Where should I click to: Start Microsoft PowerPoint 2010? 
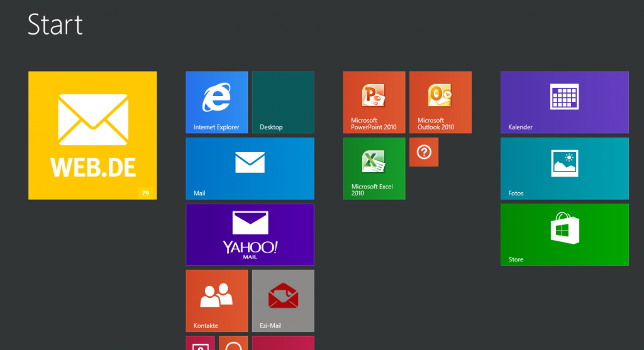click(x=374, y=102)
